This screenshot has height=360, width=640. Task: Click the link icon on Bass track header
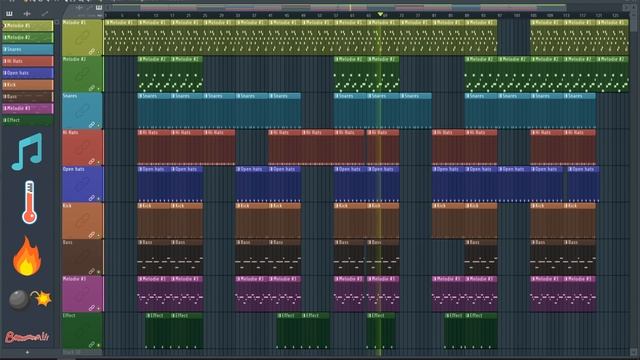tap(92, 271)
